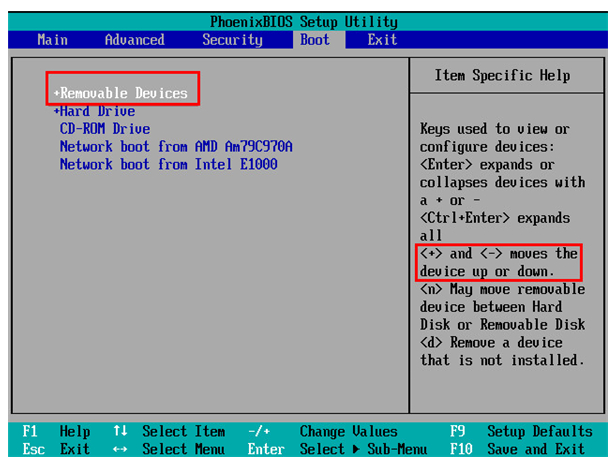Select the Boot tab
Screen dimensions: 616x461
tap(315, 40)
